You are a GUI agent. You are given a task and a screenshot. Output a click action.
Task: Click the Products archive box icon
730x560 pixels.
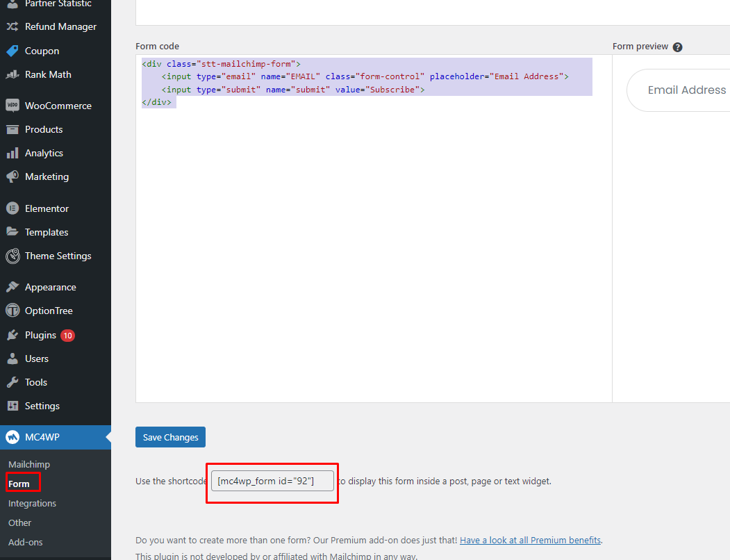click(13, 129)
